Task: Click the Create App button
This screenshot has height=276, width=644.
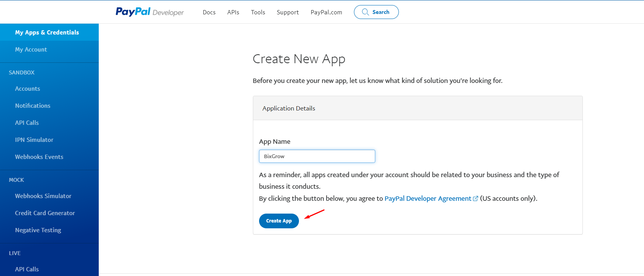Action: (279, 221)
